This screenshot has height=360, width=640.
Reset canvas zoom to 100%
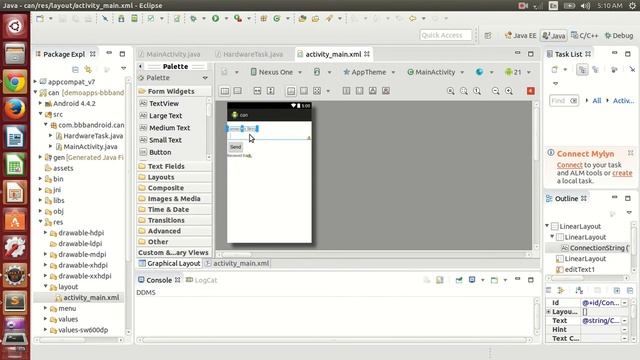click(477, 91)
